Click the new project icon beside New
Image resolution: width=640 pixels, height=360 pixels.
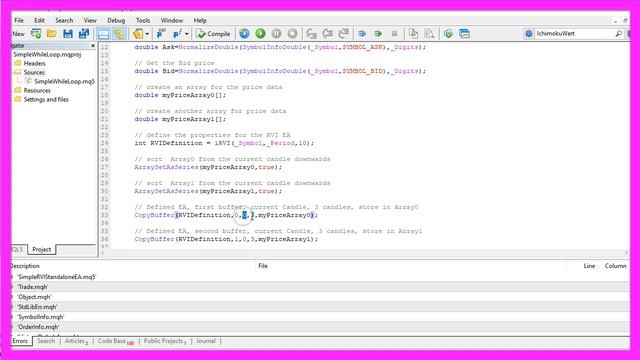coord(36,34)
